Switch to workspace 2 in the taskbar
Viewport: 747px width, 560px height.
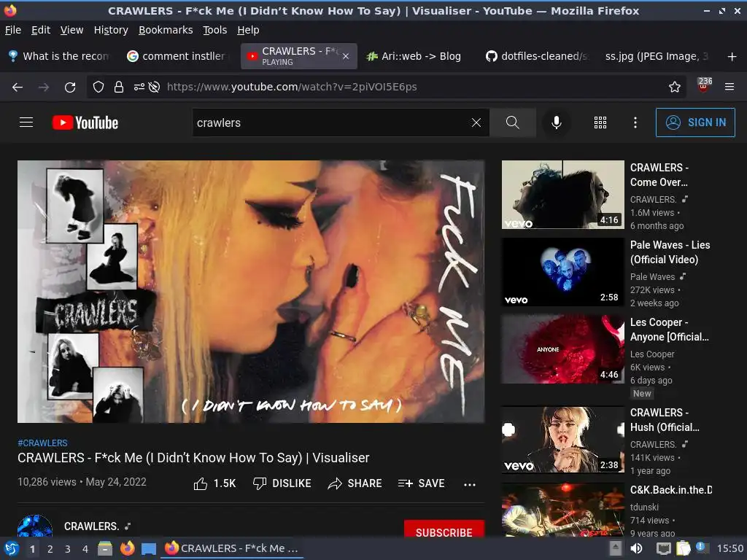pos(50,549)
